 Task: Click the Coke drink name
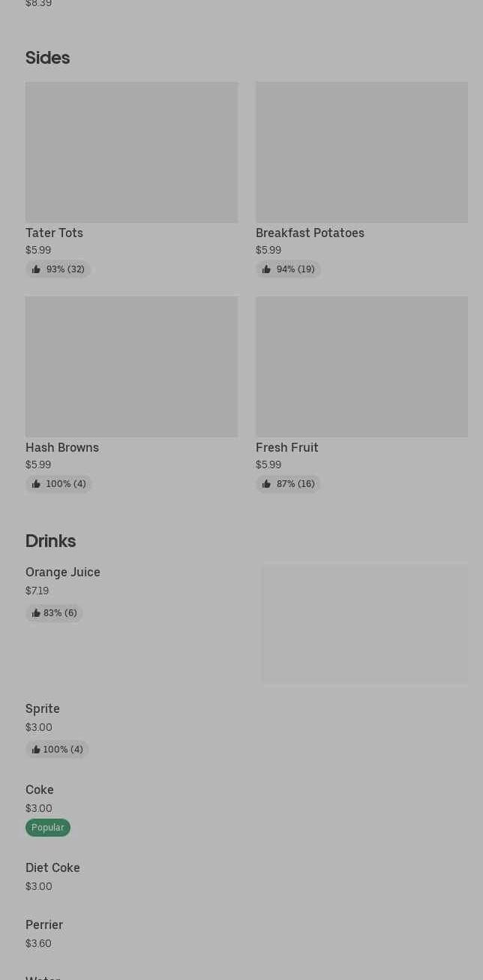click(40, 790)
